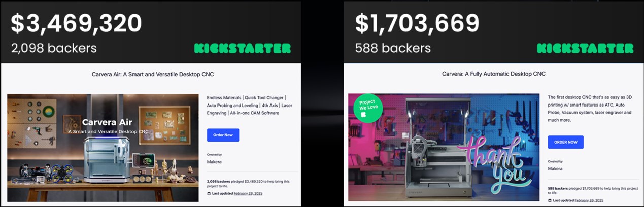Click the Makera creator name on right card
The image size is (644, 207).
[x=555, y=168]
